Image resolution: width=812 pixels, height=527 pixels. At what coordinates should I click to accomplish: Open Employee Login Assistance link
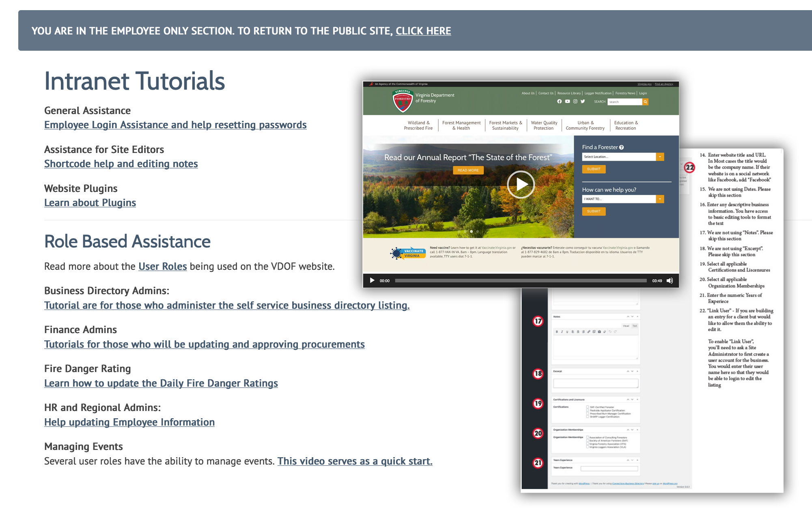(x=175, y=125)
